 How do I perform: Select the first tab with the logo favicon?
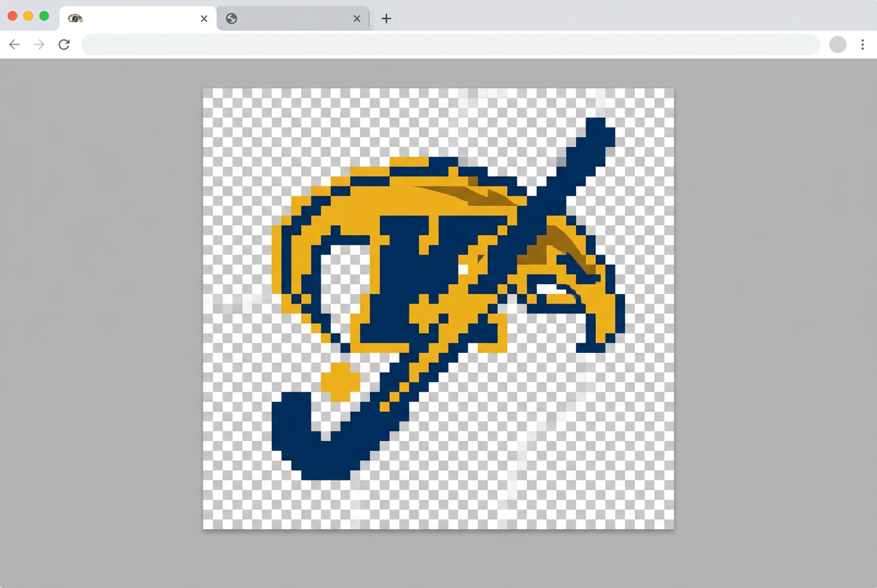click(x=137, y=19)
